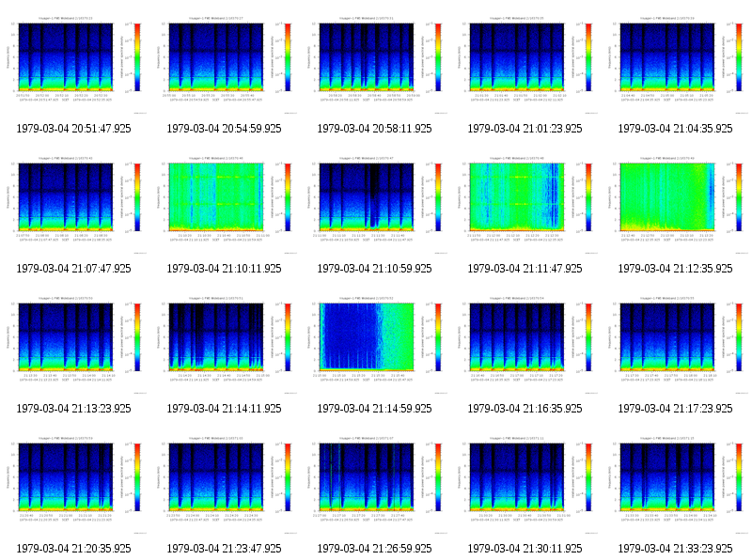Click caption text 1979-03-04 21:07:47.925

74,269
